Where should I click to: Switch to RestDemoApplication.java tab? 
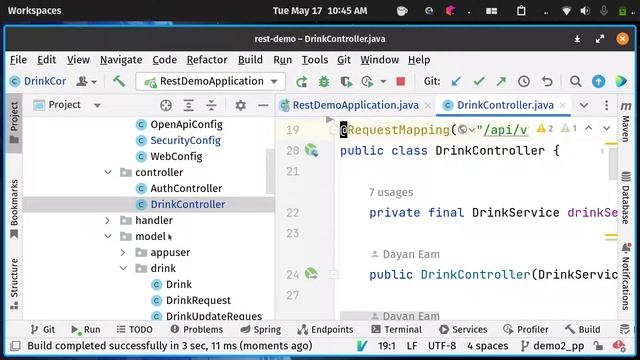tap(356, 105)
